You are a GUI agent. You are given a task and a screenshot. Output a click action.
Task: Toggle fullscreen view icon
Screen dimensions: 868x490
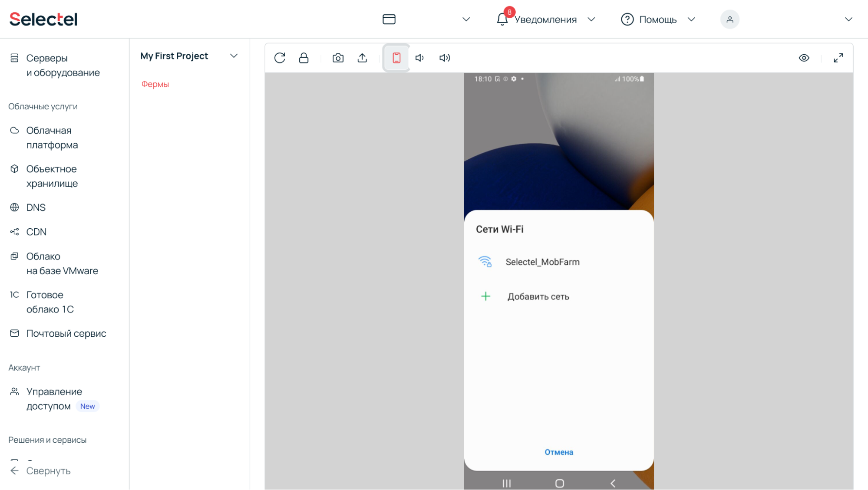839,58
